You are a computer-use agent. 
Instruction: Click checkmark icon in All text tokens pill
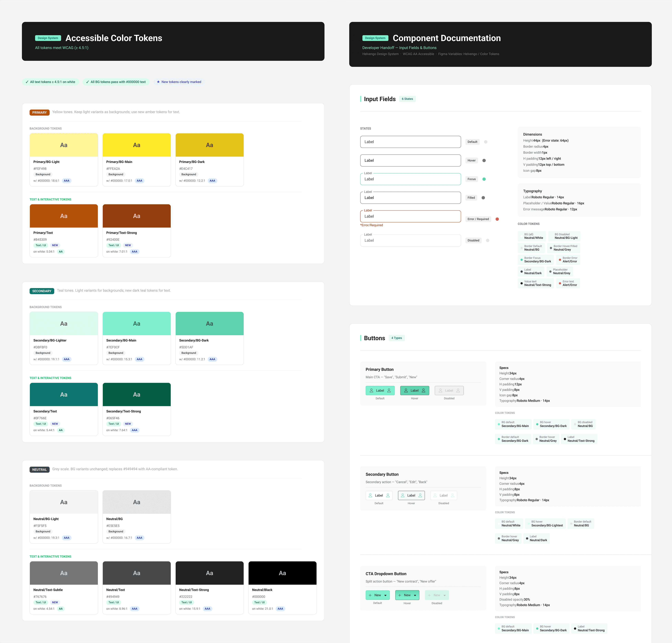[27, 82]
